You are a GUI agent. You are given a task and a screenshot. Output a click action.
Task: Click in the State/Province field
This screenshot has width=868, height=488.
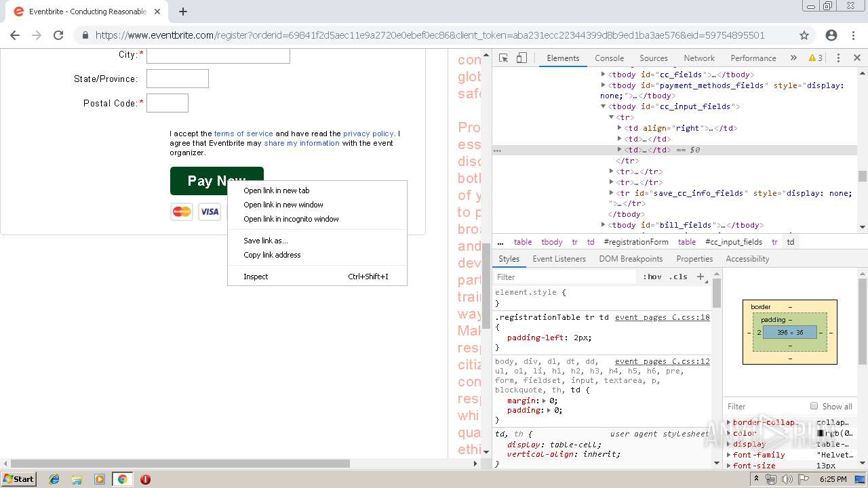tap(178, 79)
